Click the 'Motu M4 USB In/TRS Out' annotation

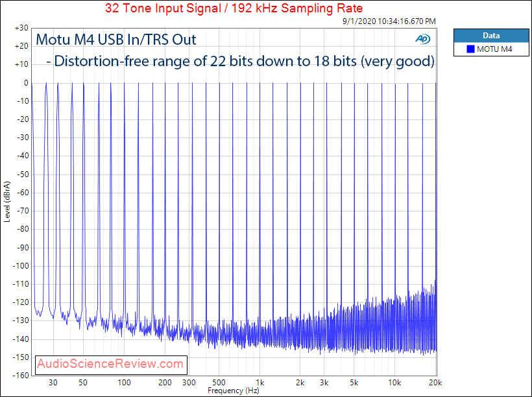coord(116,40)
